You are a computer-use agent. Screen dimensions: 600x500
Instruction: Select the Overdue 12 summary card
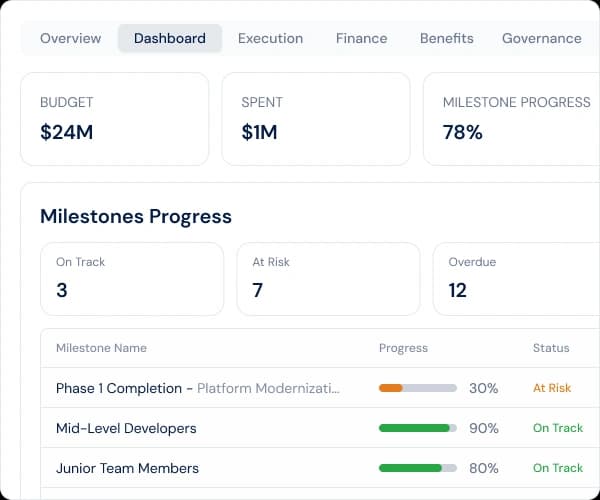coord(517,279)
